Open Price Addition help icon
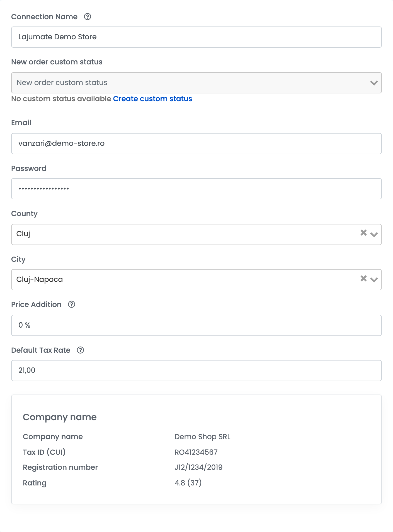This screenshot has height=532, width=393. [72, 304]
